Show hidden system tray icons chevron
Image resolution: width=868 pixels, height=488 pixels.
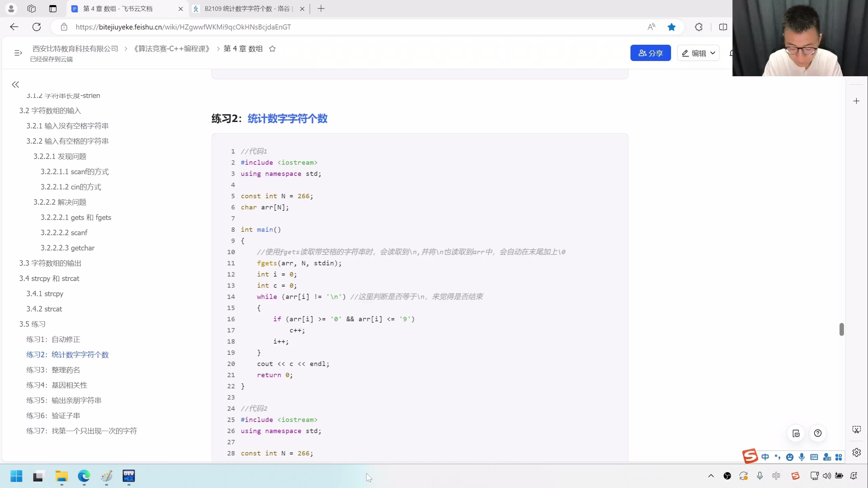tap(711, 476)
